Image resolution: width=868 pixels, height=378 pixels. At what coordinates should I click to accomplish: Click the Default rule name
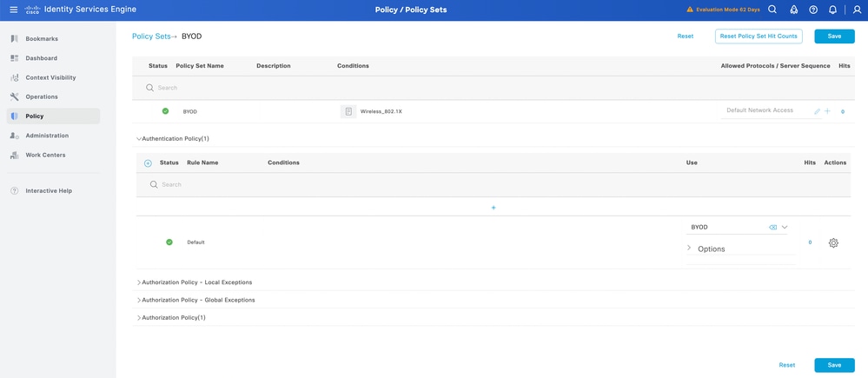coord(195,242)
